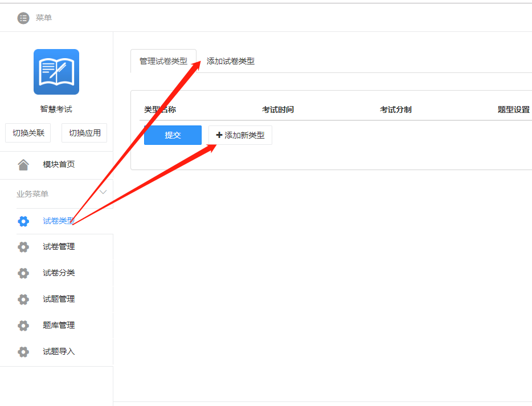
Task: Open the 菜单 label in the header
Action: (44, 18)
